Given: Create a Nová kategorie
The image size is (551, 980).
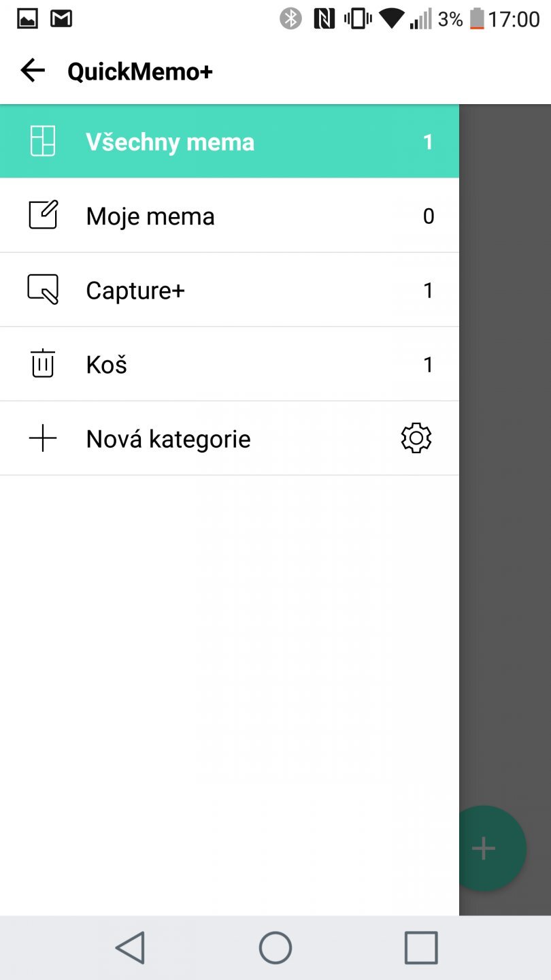Looking at the screenshot, I should [x=168, y=439].
